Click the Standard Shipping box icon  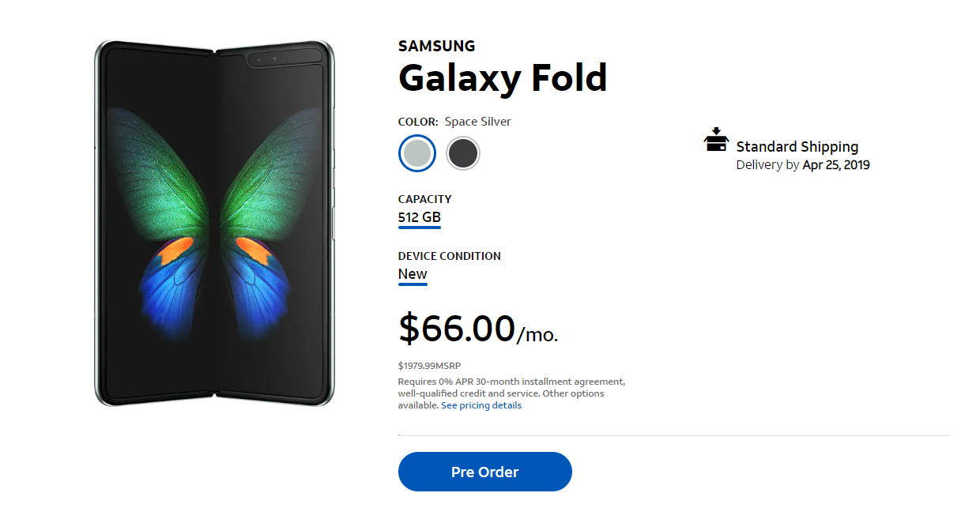coord(716,140)
